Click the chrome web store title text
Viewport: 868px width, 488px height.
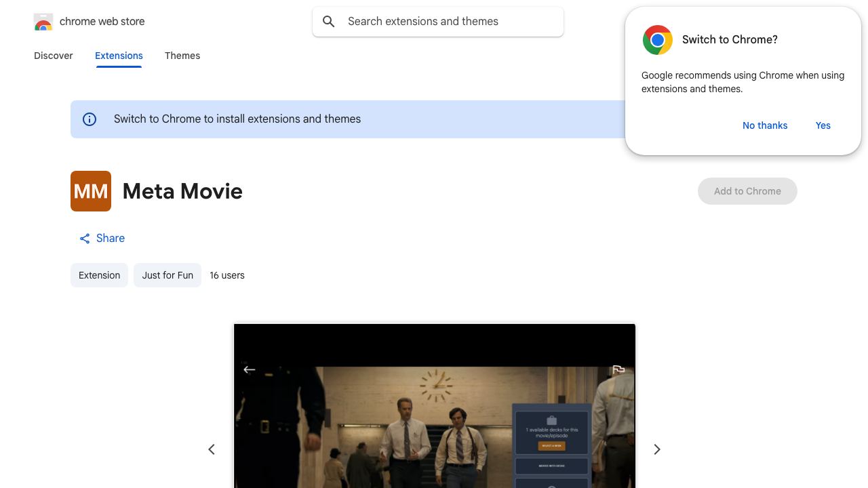point(102,22)
